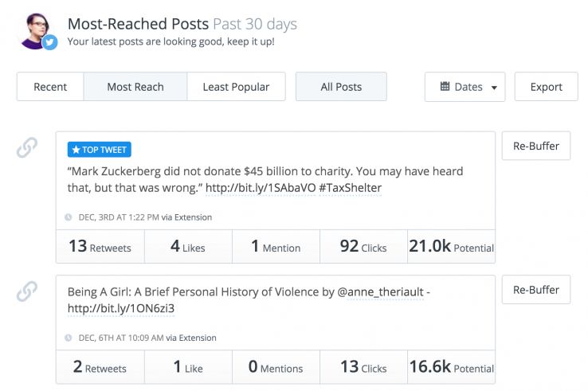
Task: Switch to the Least Popular tab
Action: click(x=236, y=87)
